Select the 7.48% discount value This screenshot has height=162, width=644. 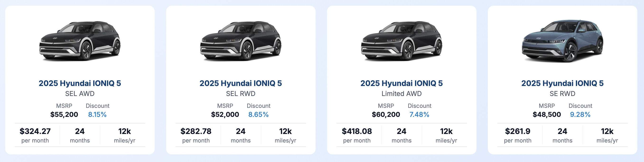tap(419, 114)
